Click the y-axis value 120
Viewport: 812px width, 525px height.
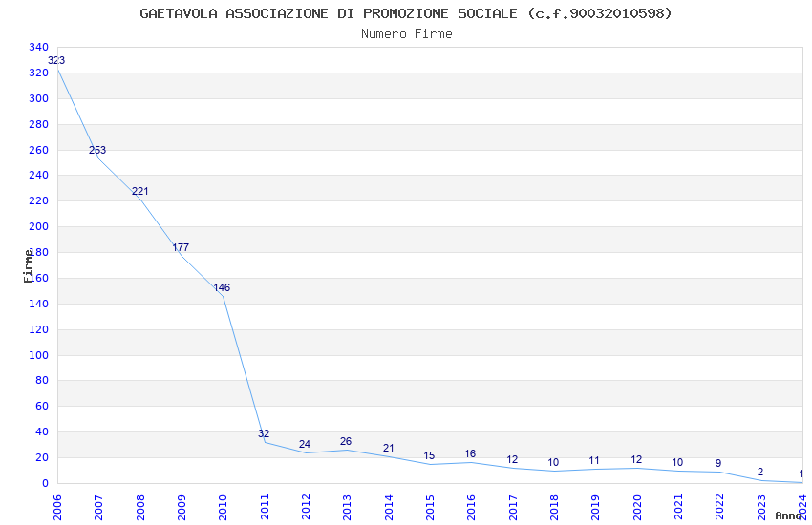coord(39,329)
